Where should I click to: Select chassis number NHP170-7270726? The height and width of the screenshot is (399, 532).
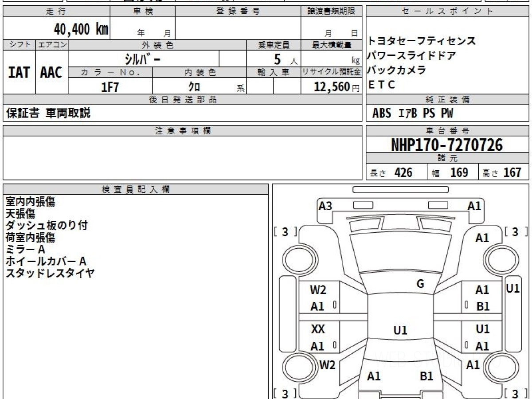[447, 145]
